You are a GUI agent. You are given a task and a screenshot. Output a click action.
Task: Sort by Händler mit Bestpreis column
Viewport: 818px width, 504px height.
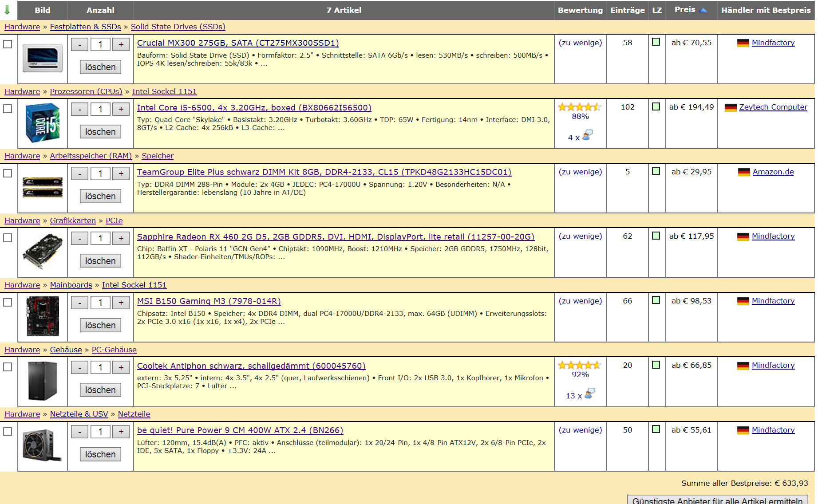(x=766, y=10)
